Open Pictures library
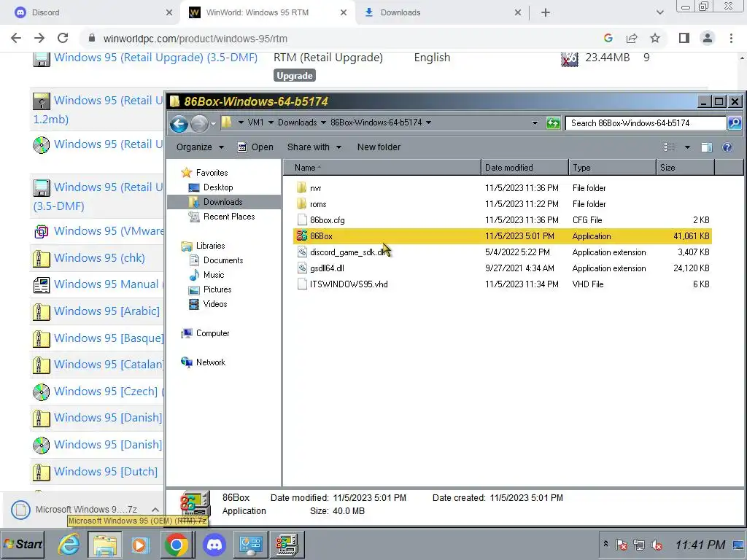 210,289
